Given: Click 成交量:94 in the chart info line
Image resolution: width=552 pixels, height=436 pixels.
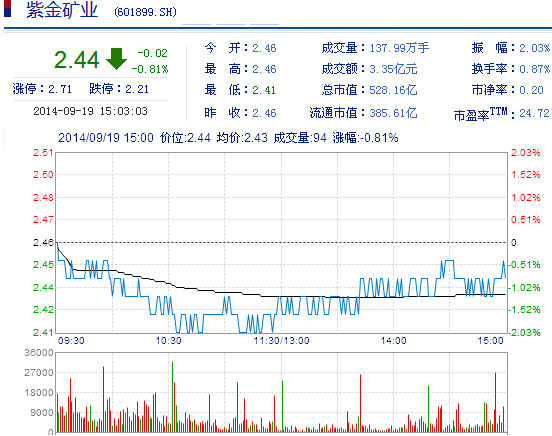Looking at the screenshot, I should click(x=300, y=138).
